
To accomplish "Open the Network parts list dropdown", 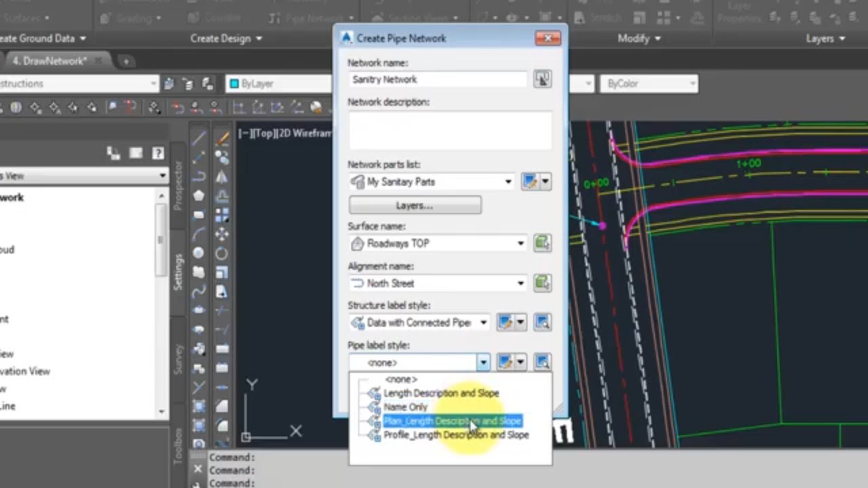I will click(x=508, y=182).
